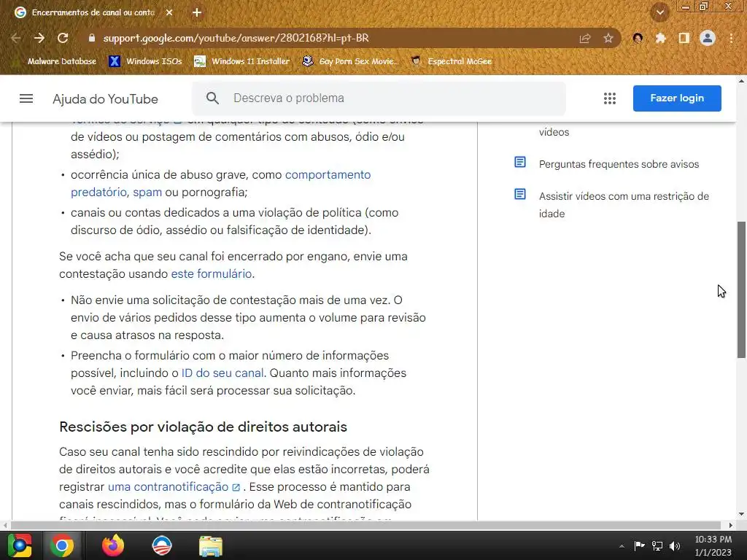Image resolution: width=747 pixels, height=560 pixels.
Task: Open the network tray icon
Action: pos(657,545)
